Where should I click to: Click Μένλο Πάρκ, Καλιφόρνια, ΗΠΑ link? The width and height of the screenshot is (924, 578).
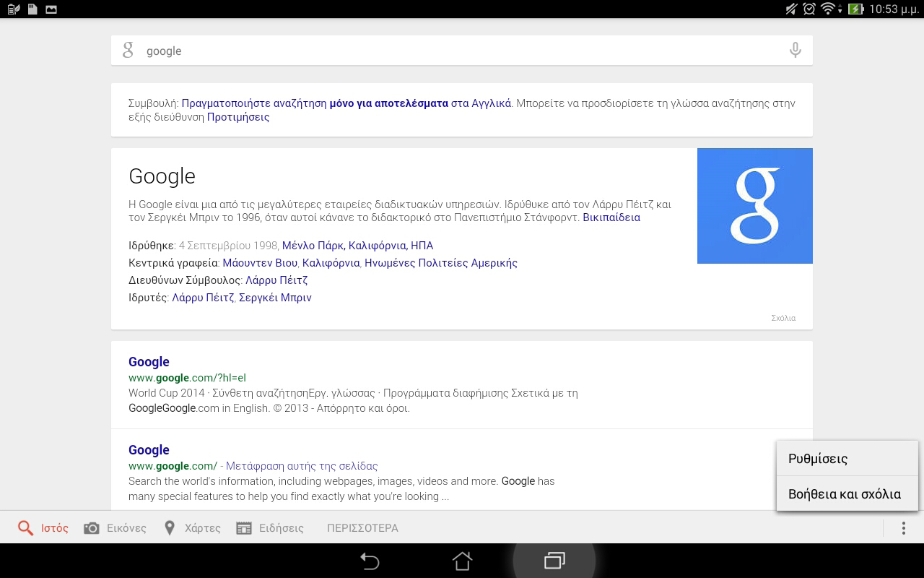(357, 246)
